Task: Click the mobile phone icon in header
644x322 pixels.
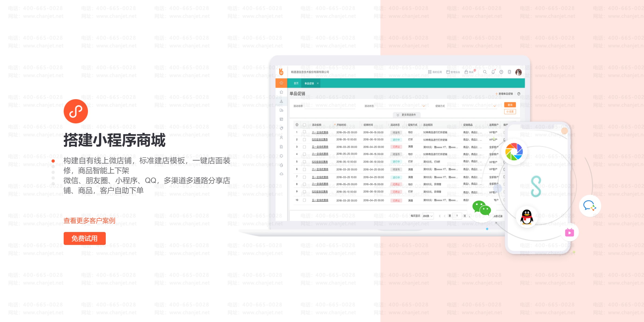Action: [509, 72]
